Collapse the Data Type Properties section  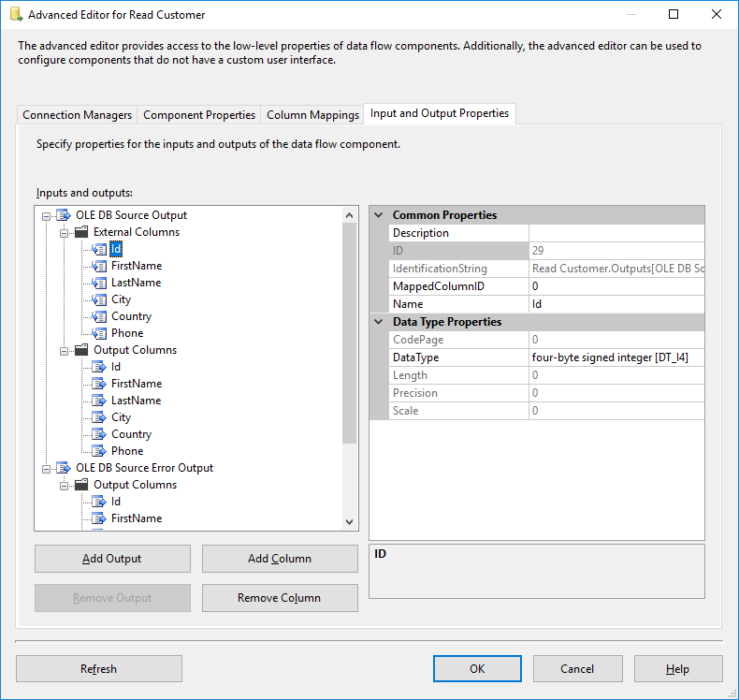pos(379,322)
